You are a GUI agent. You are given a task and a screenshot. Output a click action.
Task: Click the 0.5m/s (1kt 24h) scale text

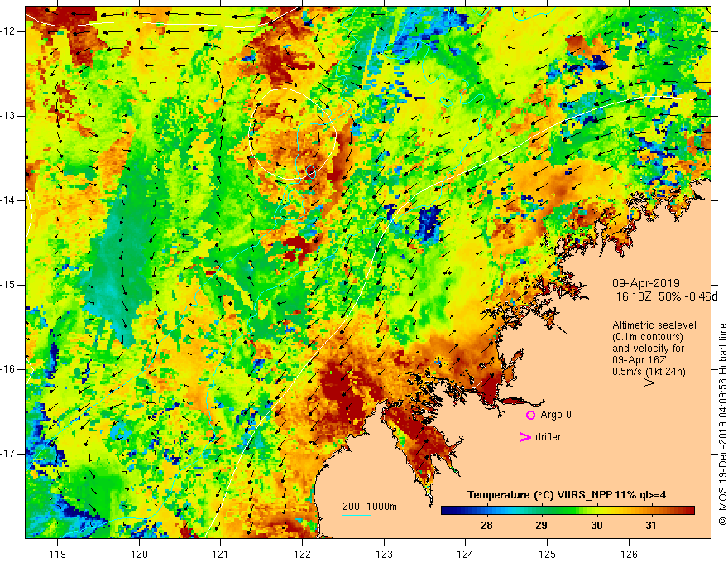(649, 372)
